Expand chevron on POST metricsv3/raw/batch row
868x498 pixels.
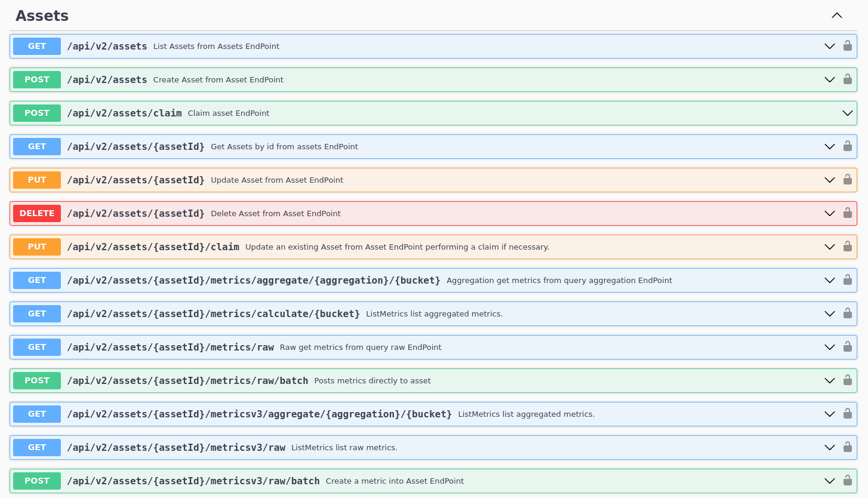pyautogui.click(x=830, y=481)
